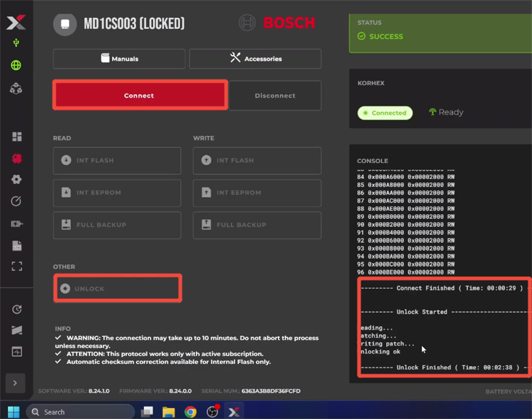Select Read FULL BACKUP
Screen dimensions: 532x419
[x=117, y=225]
